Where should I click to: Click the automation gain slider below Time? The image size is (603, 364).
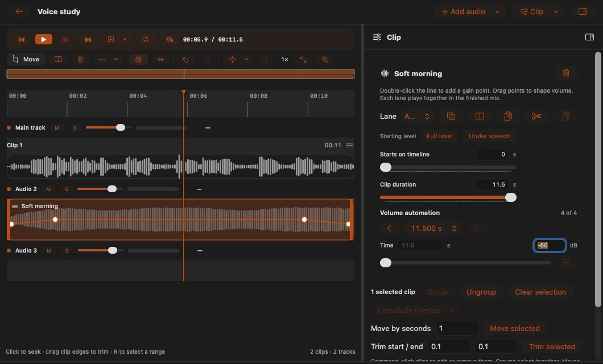click(465, 263)
